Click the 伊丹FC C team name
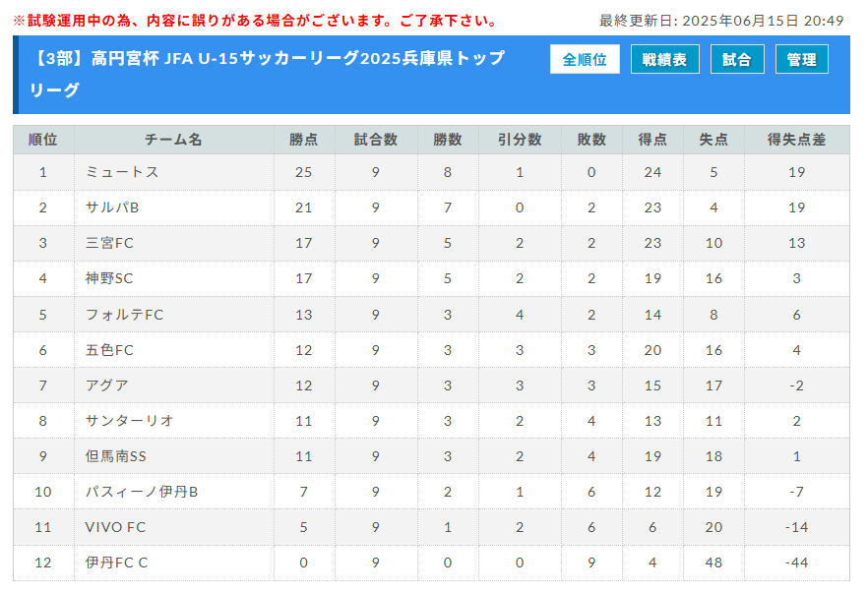868x592 pixels. tap(117, 562)
